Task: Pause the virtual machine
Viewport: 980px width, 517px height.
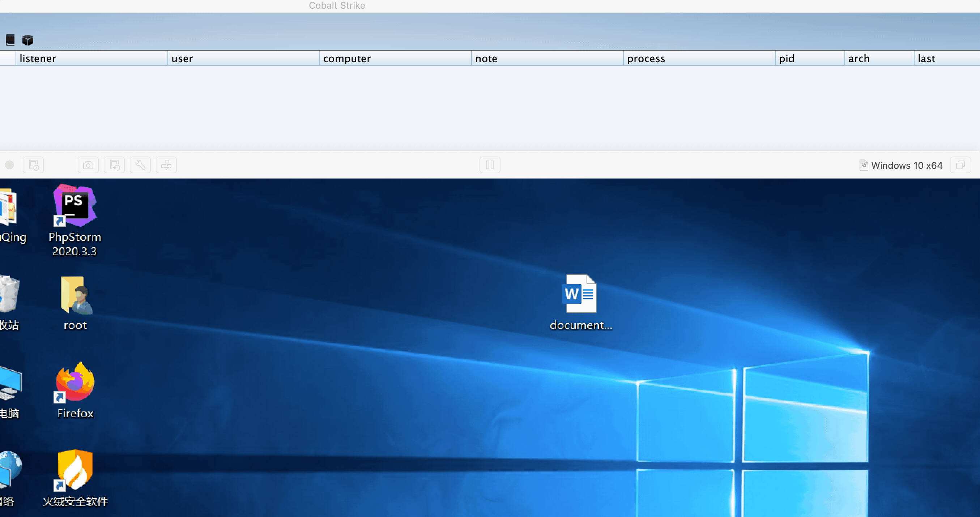Action: [x=490, y=165]
